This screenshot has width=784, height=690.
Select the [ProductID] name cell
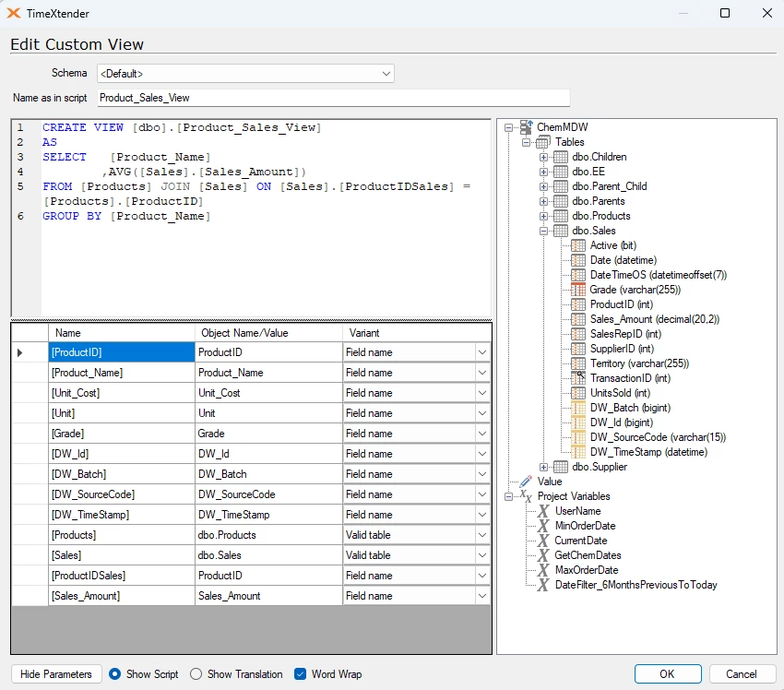click(122, 352)
